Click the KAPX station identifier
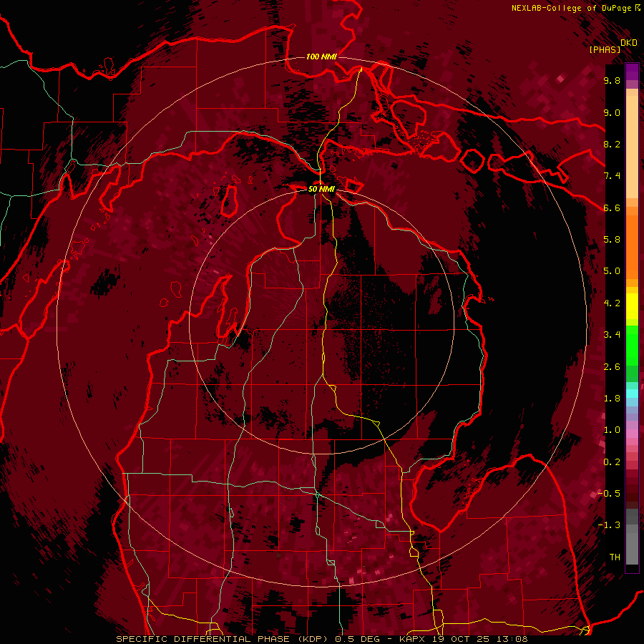 tap(412, 639)
